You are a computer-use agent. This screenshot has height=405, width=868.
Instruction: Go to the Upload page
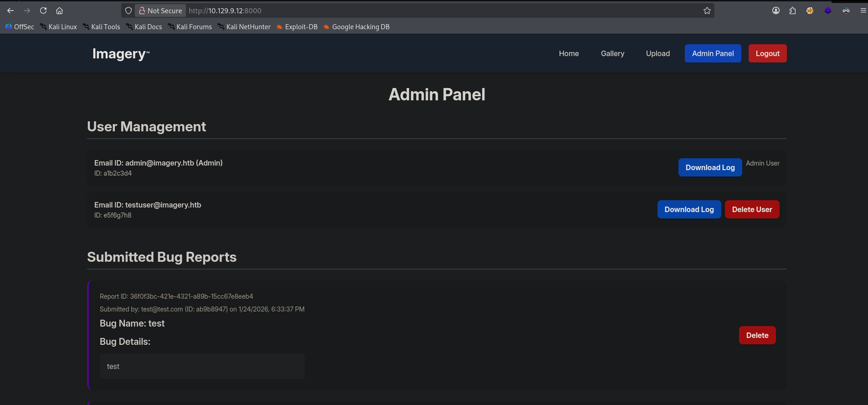pyautogui.click(x=657, y=53)
